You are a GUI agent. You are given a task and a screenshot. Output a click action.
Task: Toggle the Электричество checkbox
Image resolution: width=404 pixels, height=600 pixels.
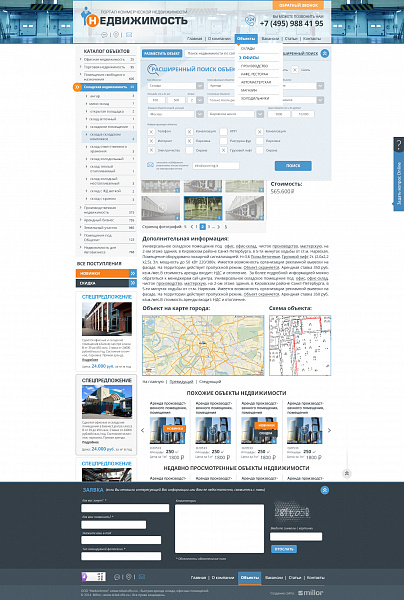(151, 150)
